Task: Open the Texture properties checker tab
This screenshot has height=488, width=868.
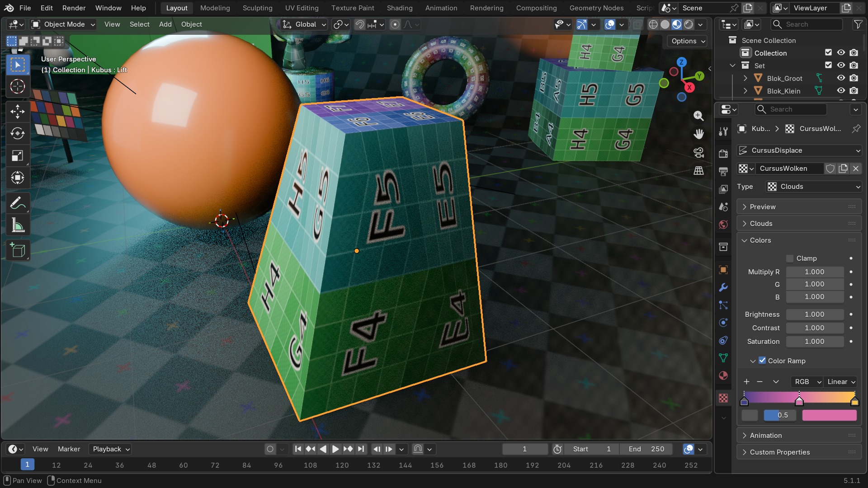Action: 723,398
